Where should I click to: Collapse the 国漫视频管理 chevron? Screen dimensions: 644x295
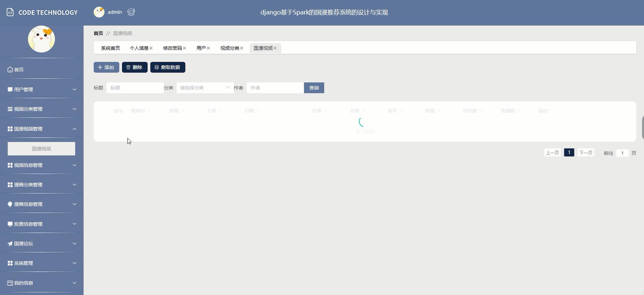coord(74,129)
